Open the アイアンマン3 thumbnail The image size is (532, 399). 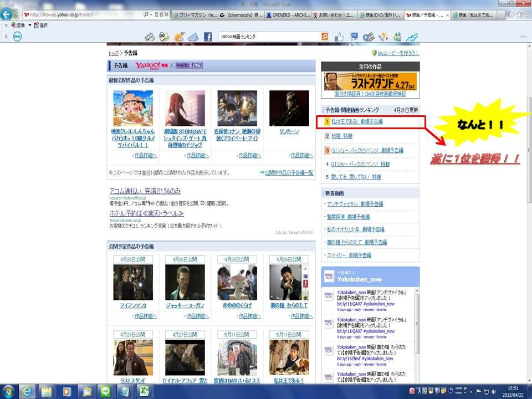point(133,282)
